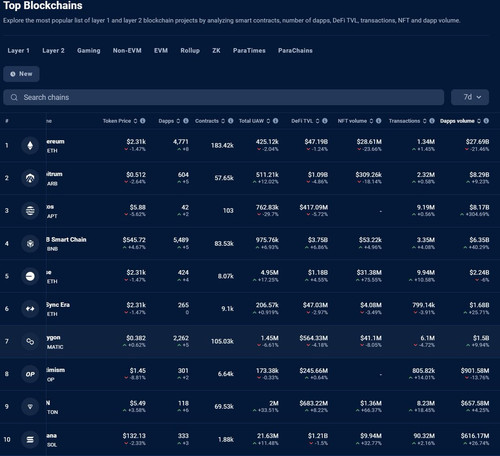Click the Aptos chain logo icon
Viewport: 500px width, 456px height.
[30, 211]
